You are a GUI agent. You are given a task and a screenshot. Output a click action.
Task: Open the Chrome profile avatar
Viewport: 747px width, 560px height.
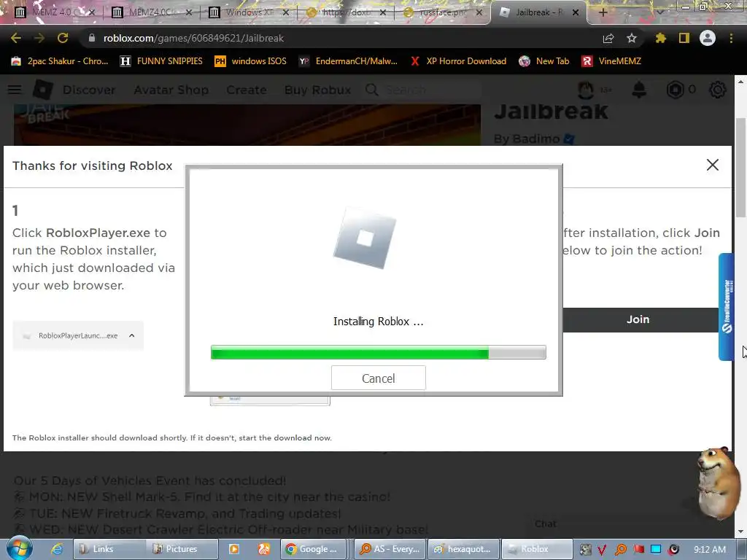point(708,38)
